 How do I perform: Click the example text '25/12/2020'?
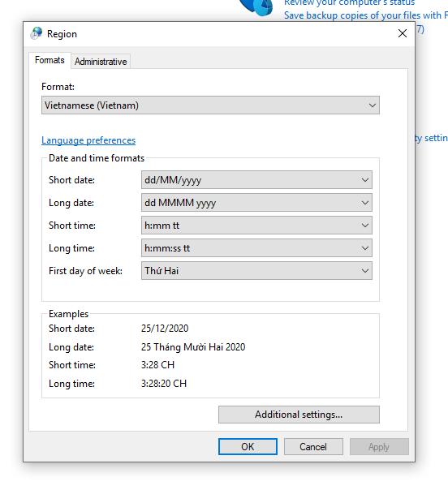[165, 328]
